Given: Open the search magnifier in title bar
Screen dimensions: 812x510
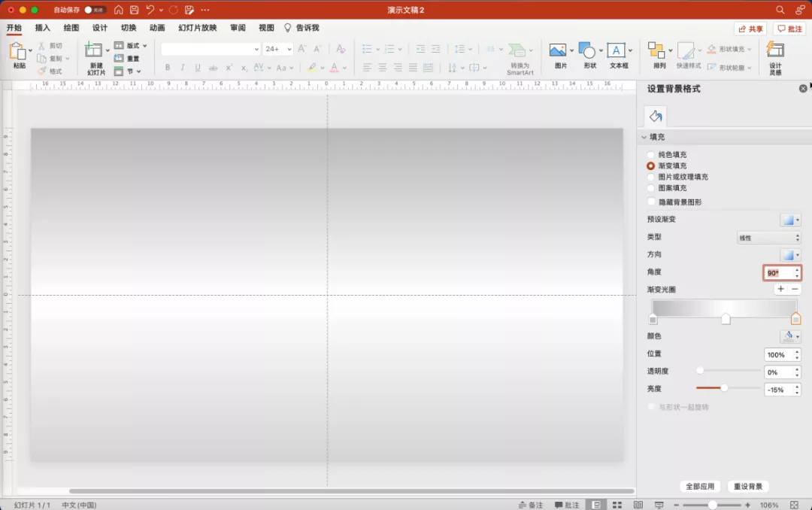Looking at the screenshot, I should [780, 10].
